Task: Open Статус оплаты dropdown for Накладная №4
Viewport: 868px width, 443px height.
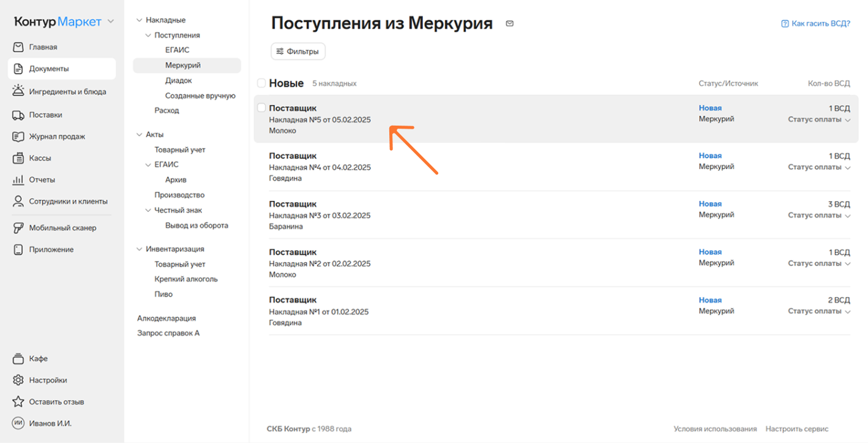Action: point(819,167)
